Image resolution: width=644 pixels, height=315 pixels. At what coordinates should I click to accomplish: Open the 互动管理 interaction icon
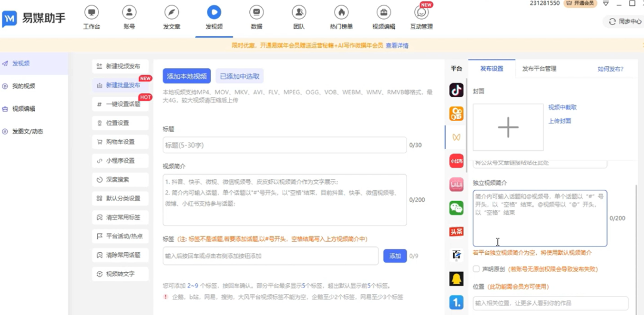[422, 13]
